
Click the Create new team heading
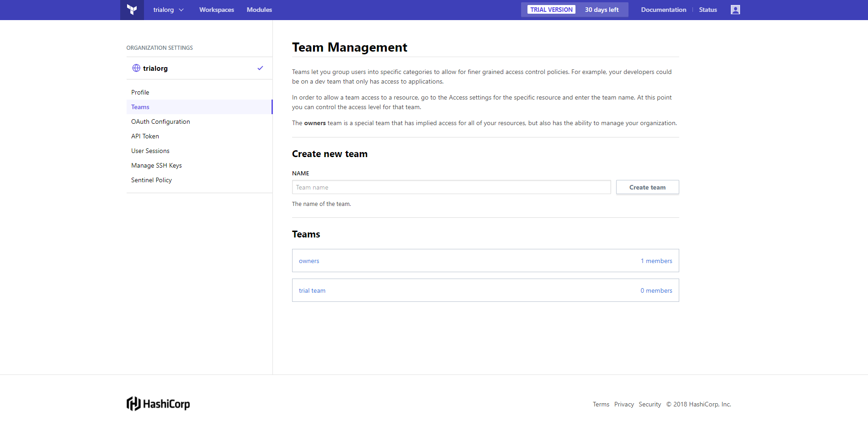click(x=330, y=154)
